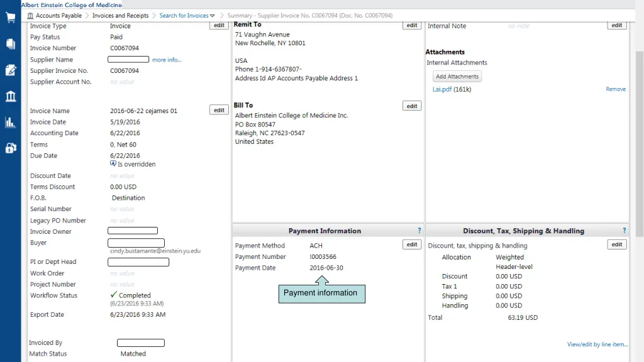
Task: Click the Buyer email cindy.bustamante@einstein.yu.edu
Action: 155,251
